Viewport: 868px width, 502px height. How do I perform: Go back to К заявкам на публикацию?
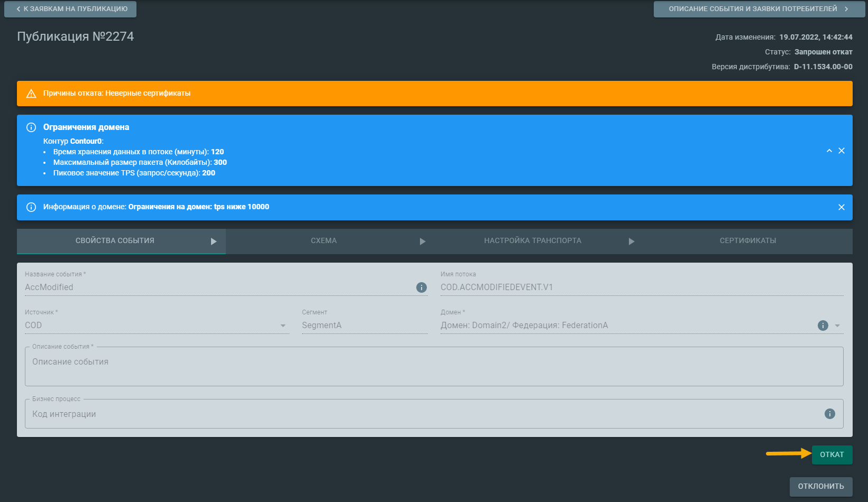tap(70, 9)
